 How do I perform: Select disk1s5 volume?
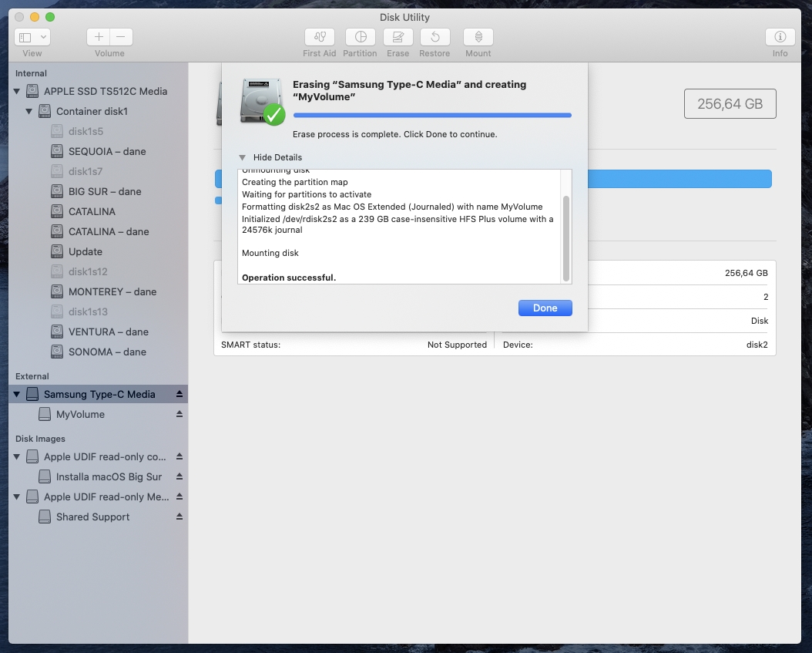point(99,131)
